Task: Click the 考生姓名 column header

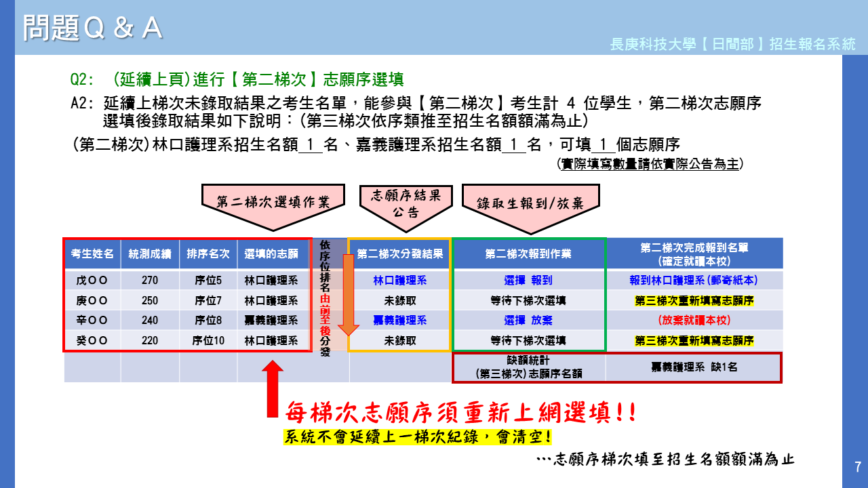Action: pos(92,254)
